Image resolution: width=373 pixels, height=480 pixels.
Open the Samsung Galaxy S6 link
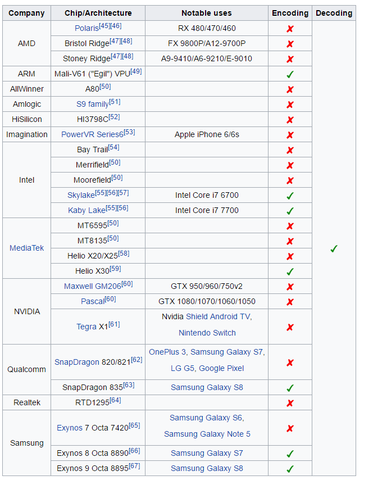click(207, 418)
